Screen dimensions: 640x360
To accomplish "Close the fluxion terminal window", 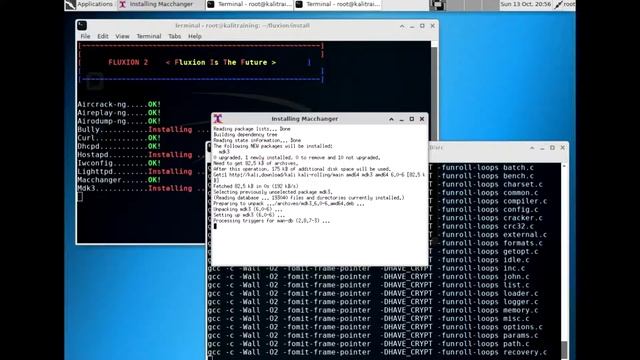I will click(x=433, y=26).
